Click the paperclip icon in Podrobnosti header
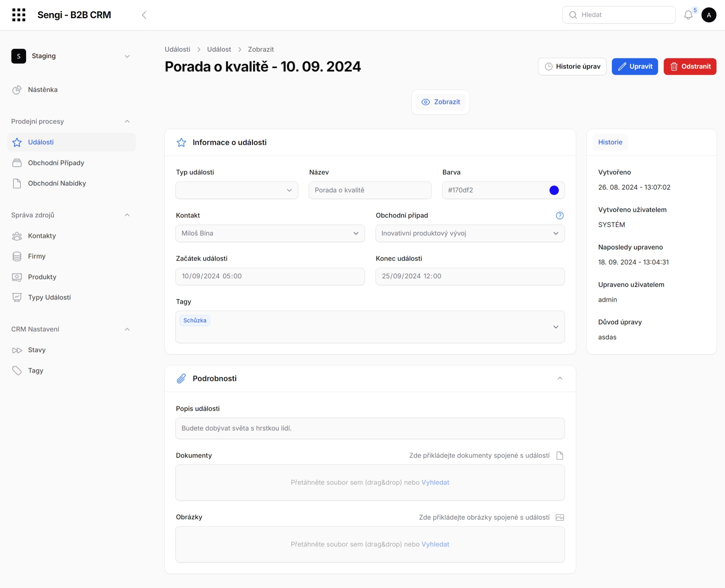Viewport: 725px width, 588px height. pyautogui.click(x=182, y=378)
